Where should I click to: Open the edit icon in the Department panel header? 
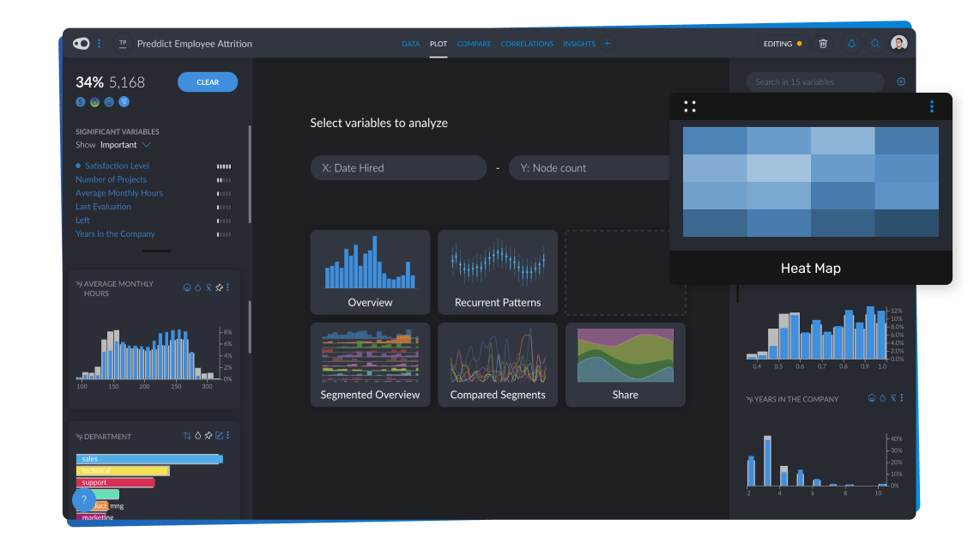pos(219,435)
